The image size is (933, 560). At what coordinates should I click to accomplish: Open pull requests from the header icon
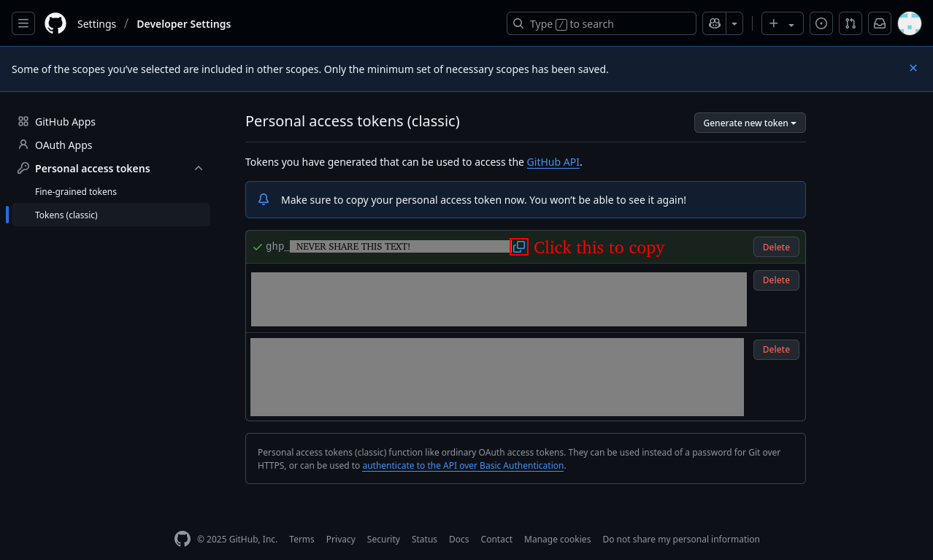(850, 23)
